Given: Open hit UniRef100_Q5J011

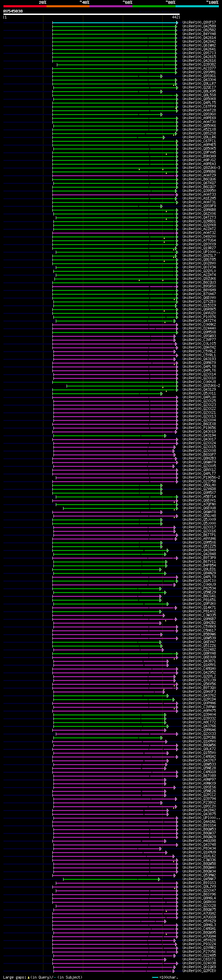Looking at the screenshot, I should [x=199, y=394].
